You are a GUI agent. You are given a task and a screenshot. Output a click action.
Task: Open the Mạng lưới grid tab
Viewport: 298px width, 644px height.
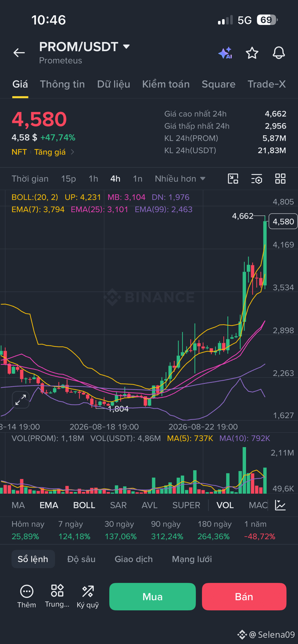click(192, 559)
